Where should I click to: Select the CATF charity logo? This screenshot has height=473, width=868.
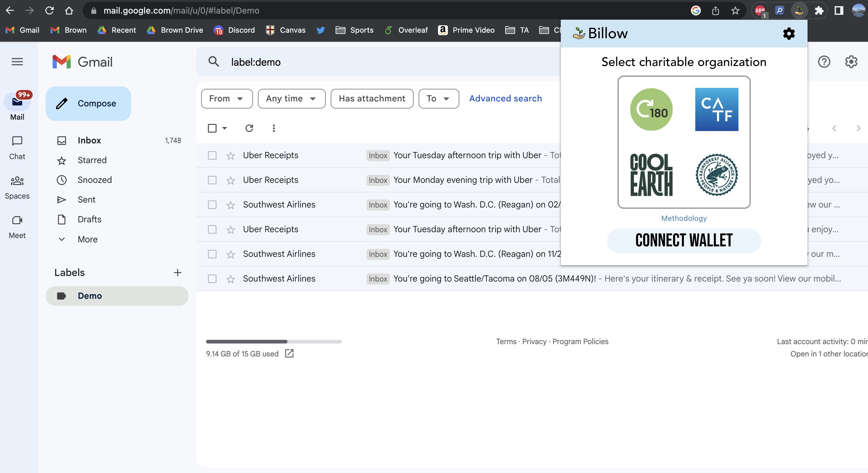716,109
